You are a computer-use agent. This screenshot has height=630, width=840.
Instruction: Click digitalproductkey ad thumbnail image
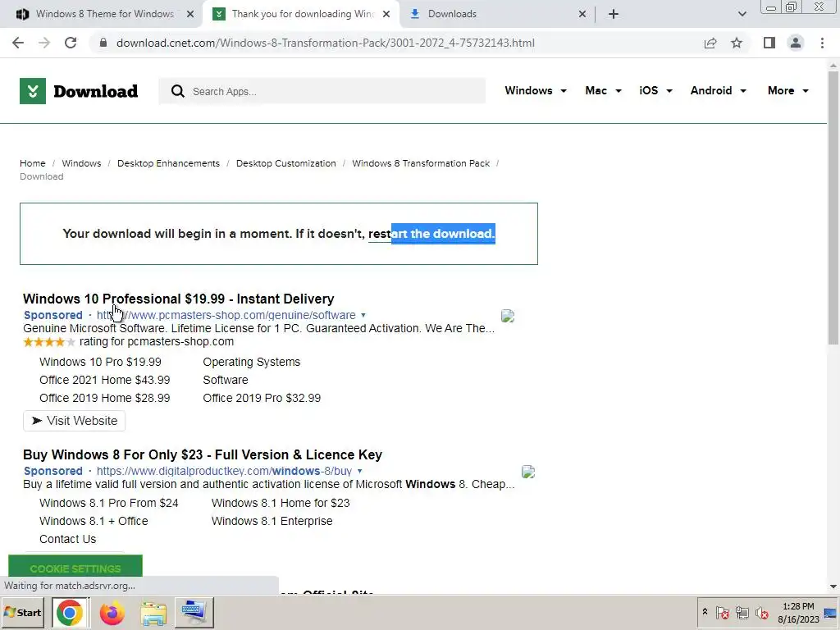pyautogui.click(x=528, y=472)
